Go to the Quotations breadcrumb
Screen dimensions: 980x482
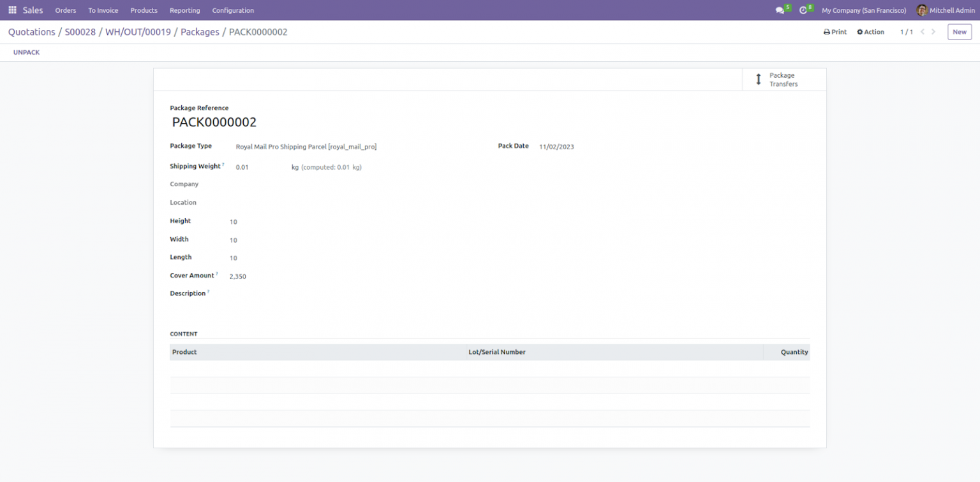(x=32, y=32)
